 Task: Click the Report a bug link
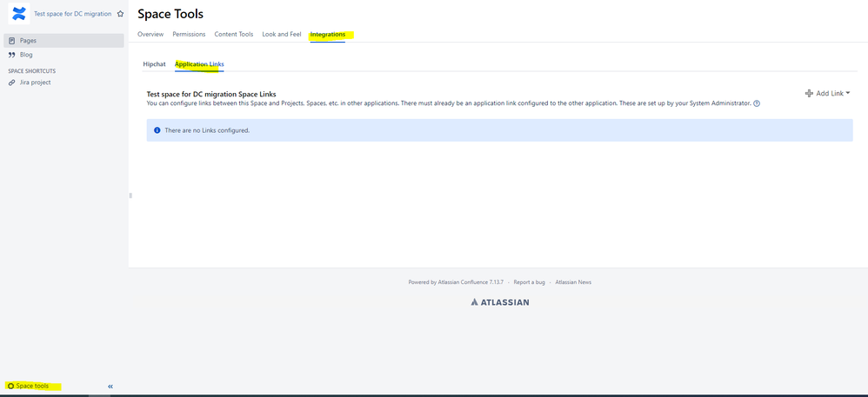tap(529, 282)
